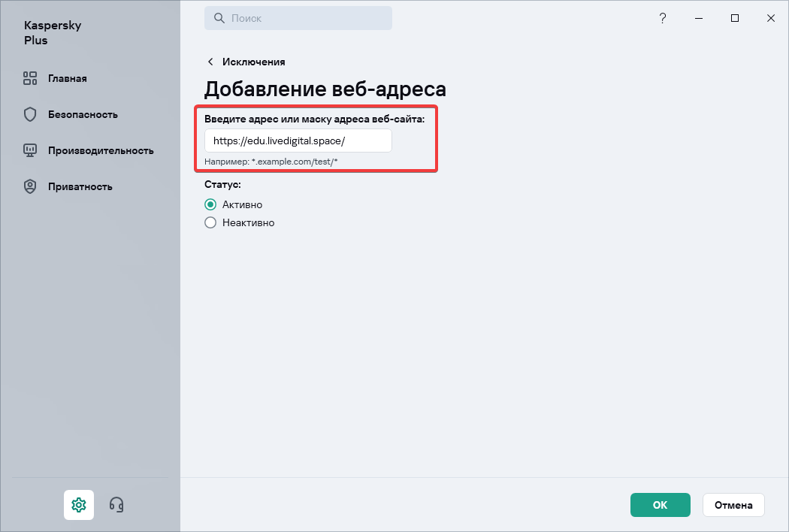The image size is (789, 532).
Task: Click the Отмена button
Action: pos(733,505)
